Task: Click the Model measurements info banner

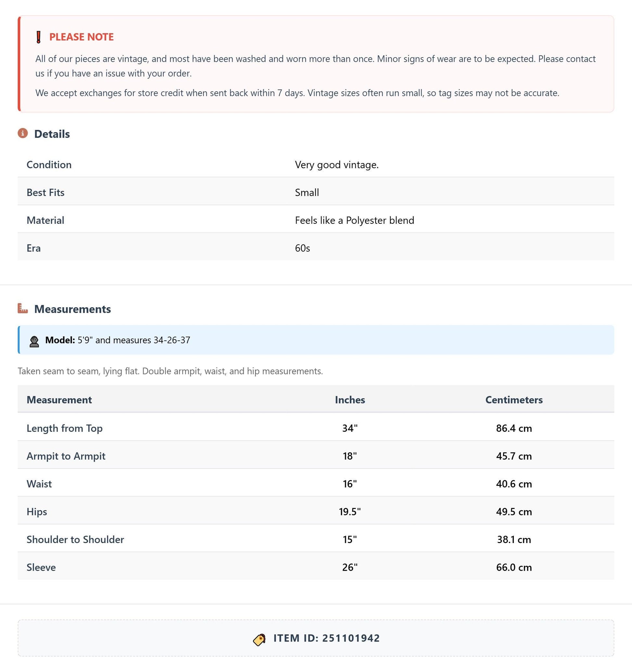Action: click(316, 340)
